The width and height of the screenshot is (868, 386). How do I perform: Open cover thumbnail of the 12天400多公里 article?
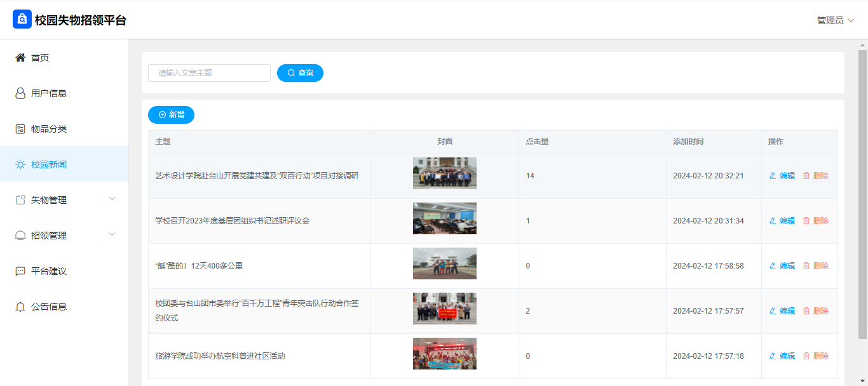444,263
